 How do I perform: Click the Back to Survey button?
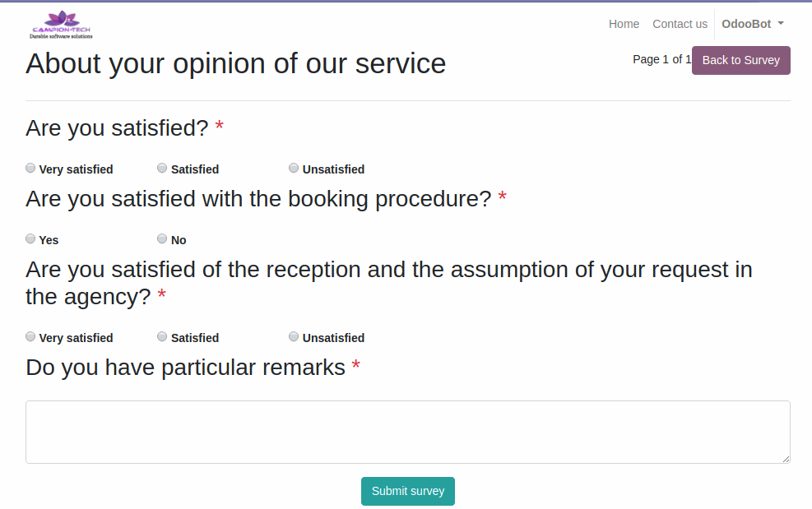click(x=740, y=60)
